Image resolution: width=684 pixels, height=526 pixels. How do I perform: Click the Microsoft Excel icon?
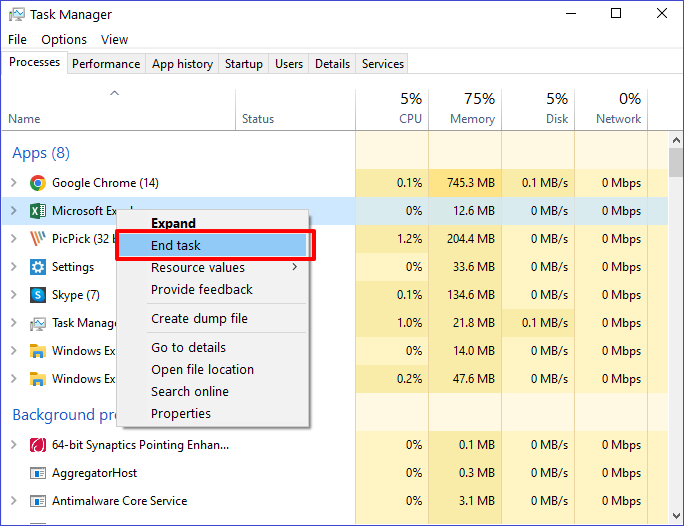38,211
